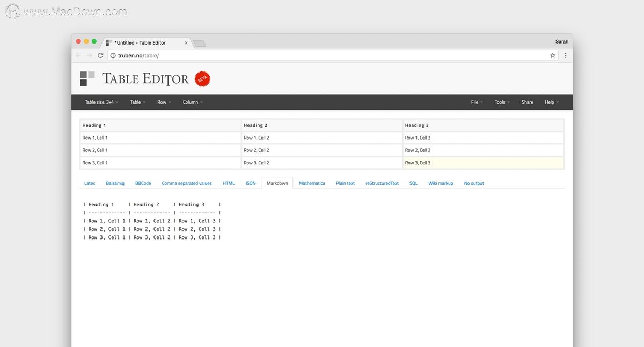Open the Column dropdown menu
This screenshot has height=347, width=644.
(193, 102)
